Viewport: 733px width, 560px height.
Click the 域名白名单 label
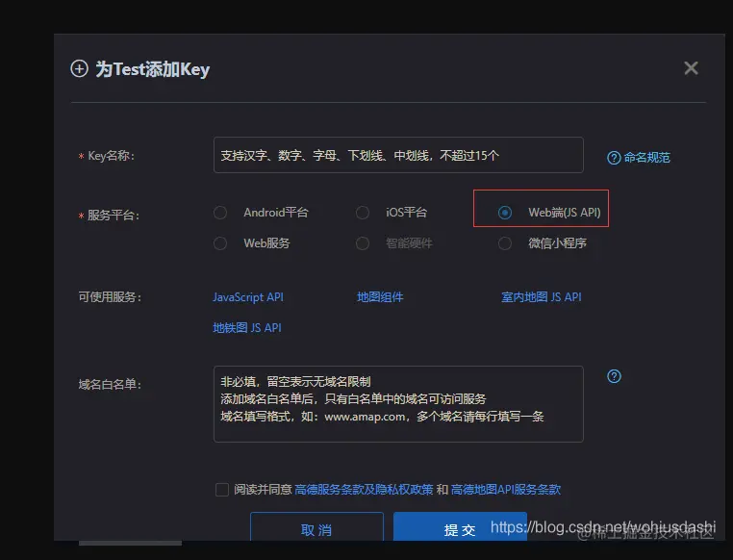click(x=110, y=384)
